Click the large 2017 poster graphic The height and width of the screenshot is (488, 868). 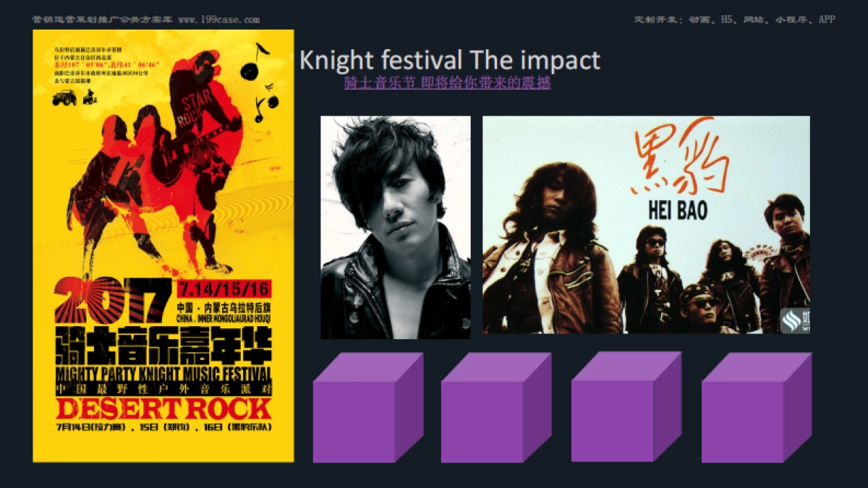click(114, 301)
